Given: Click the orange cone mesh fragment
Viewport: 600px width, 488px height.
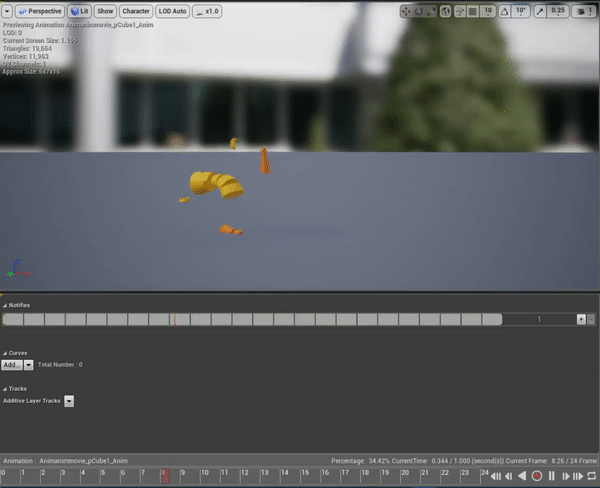Looking at the screenshot, I should click(264, 160).
